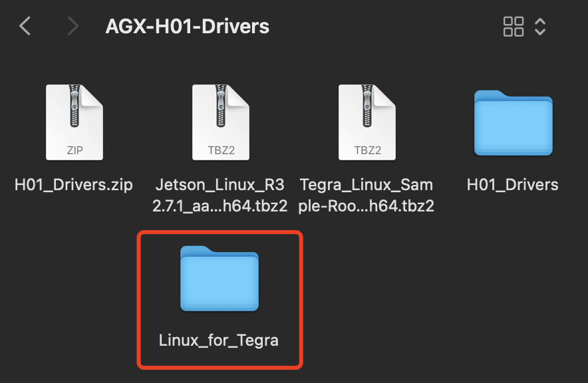Image resolution: width=588 pixels, height=383 pixels.
Task: Click the Tegra_Linux_Sample-Roo...h64.tbz2 file name
Action: pyautogui.click(x=367, y=195)
